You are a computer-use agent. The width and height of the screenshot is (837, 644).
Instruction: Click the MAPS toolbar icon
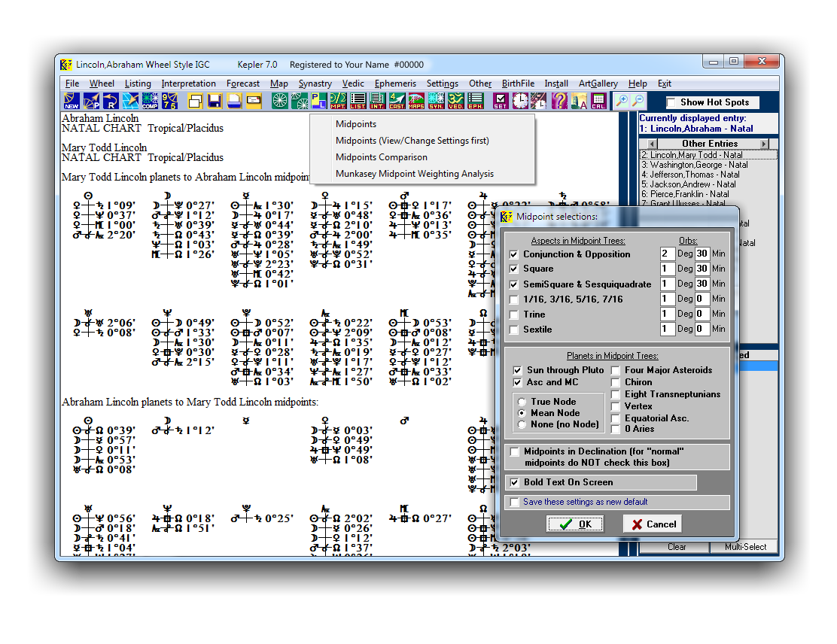[416, 101]
